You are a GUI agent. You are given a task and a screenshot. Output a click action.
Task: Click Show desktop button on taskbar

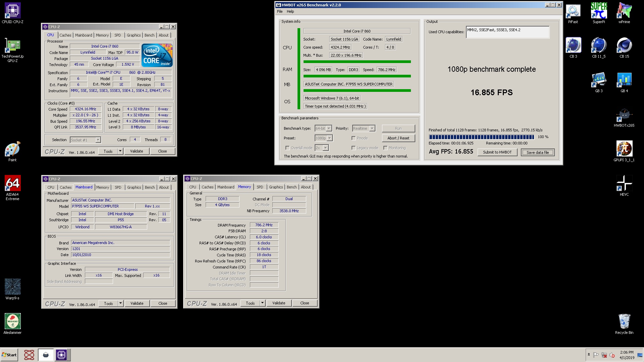(x=640, y=355)
